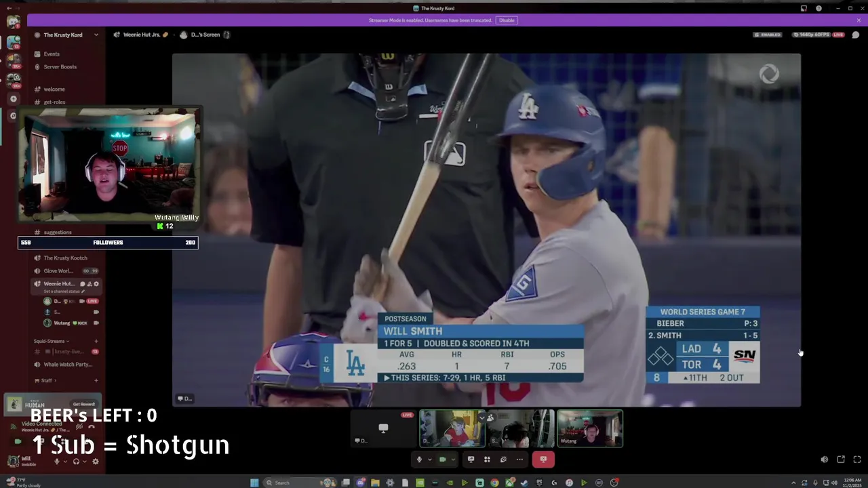Viewport: 868px width, 488px height.
Task: Toggle camera in call controls bar
Action: (443, 460)
